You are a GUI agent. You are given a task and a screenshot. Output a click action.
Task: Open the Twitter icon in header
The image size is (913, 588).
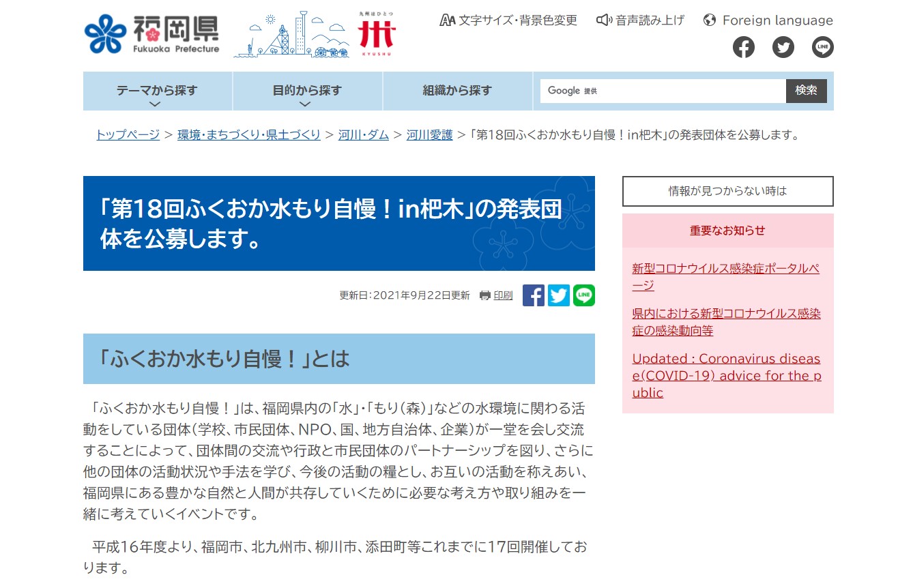coord(783,47)
